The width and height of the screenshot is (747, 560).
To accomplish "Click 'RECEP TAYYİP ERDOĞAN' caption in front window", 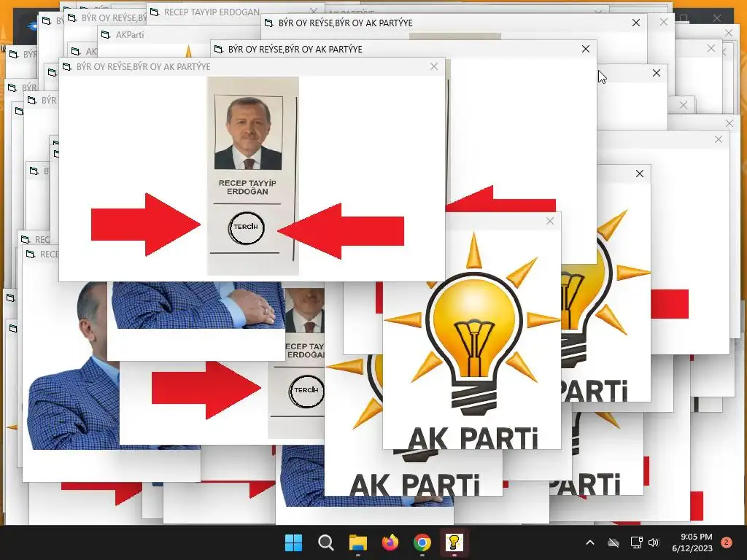I will [247, 187].
